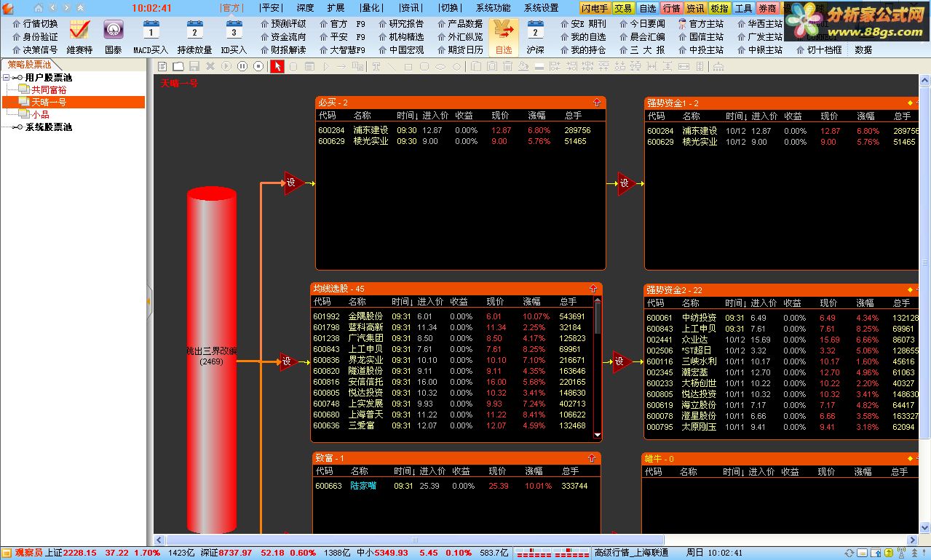Sort 必买 table by 时间 column
This screenshot has width=931, height=560.
pyautogui.click(x=407, y=116)
